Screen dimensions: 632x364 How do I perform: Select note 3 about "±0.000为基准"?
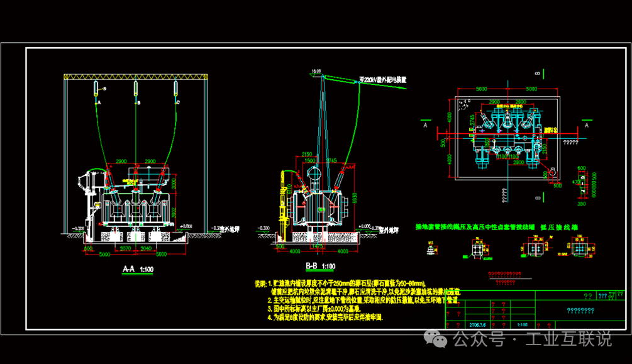click(x=314, y=309)
